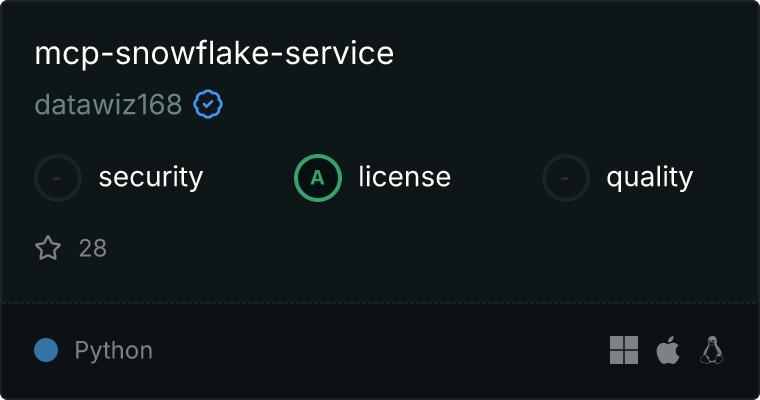Star the repository with the star icon

[48, 248]
